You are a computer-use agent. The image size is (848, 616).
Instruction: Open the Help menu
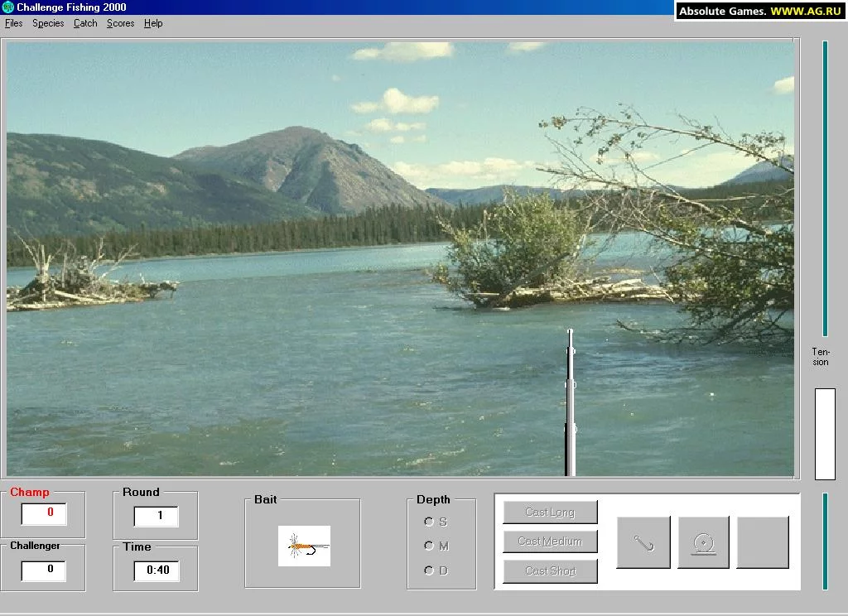[x=153, y=23]
